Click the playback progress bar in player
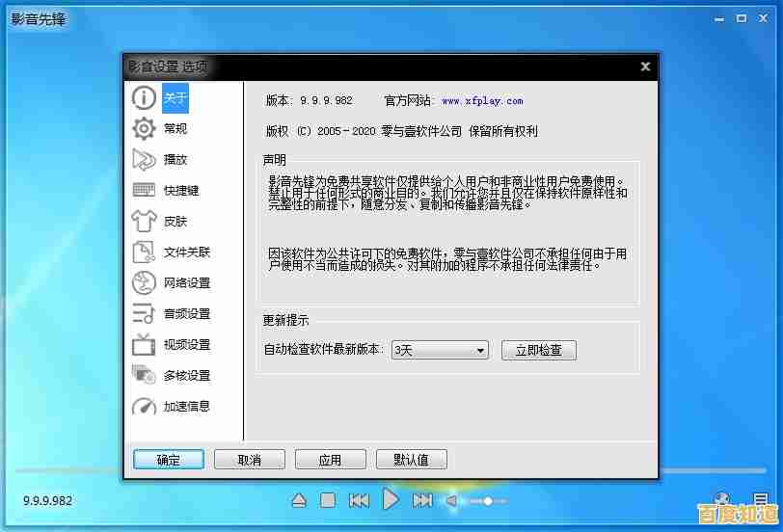 point(391,470)
